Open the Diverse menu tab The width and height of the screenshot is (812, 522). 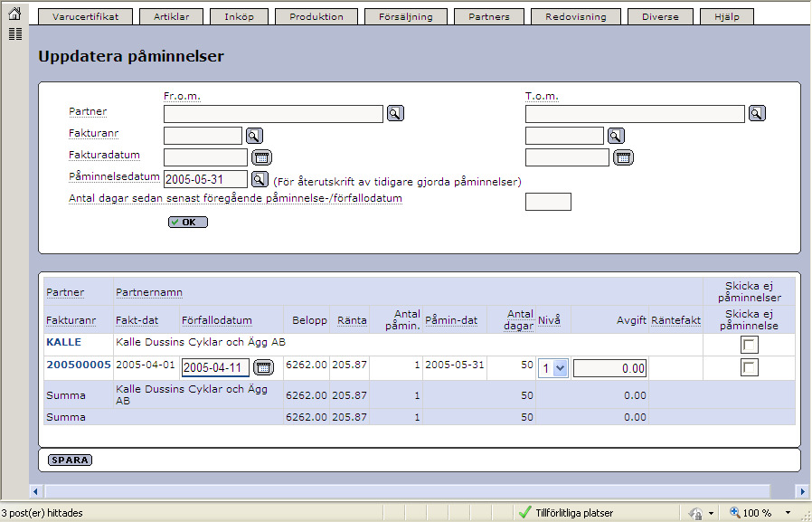660,16
